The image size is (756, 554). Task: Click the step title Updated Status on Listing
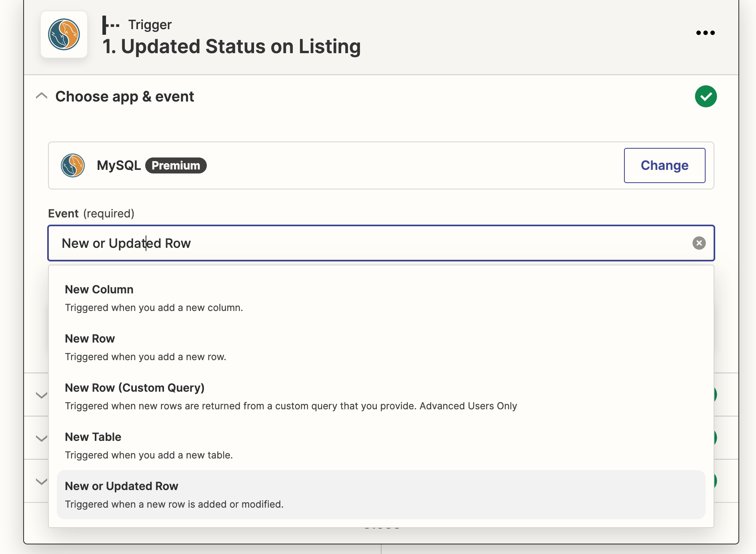coord(232,46)
